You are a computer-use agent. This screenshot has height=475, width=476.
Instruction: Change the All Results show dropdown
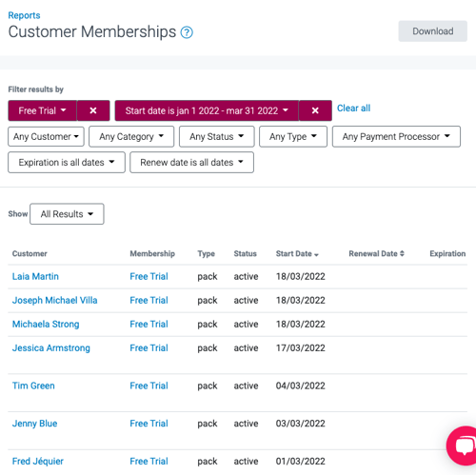[67, 214]
